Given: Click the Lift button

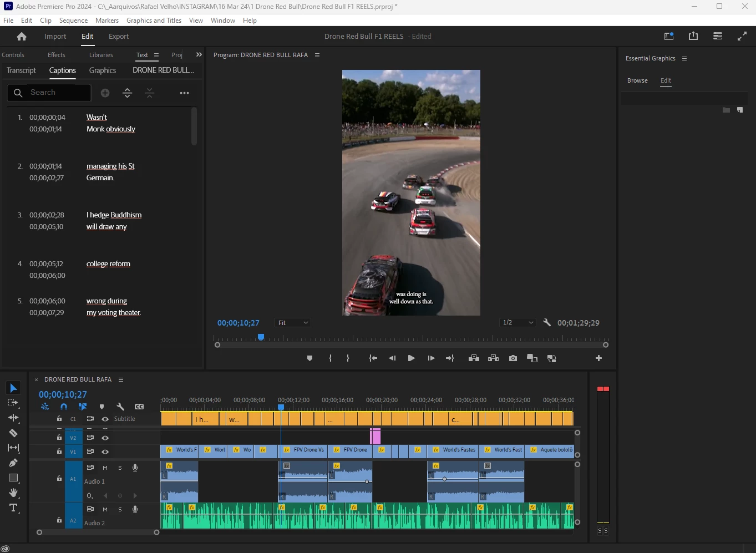Looking at the screenshot, I should click(x=474, y=358).
